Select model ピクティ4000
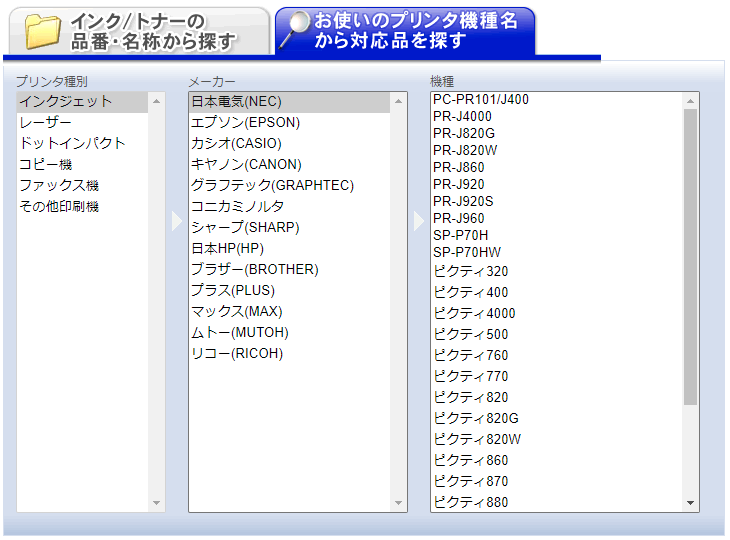Screen dimensions: 730x540 pyautogui.click(x=556, y=313)
